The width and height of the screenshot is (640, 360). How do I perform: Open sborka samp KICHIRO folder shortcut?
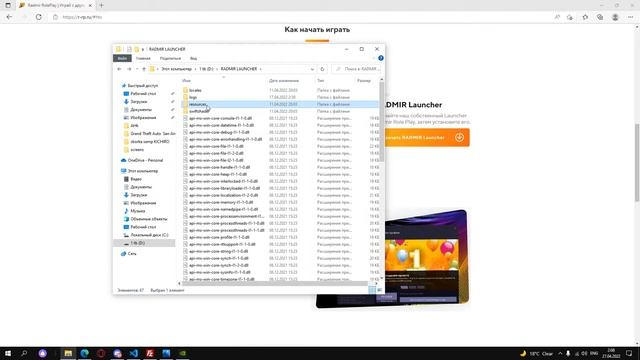point(149,142)
